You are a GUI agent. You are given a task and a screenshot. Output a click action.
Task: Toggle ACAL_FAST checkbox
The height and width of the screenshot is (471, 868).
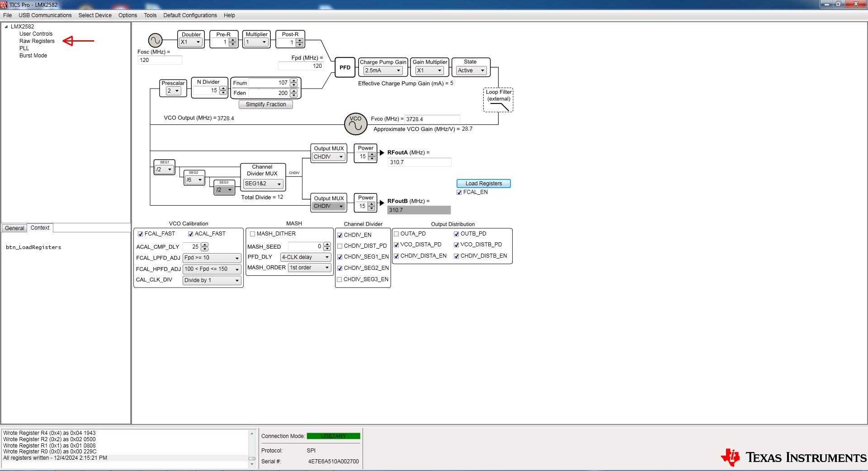click(191, 234)
